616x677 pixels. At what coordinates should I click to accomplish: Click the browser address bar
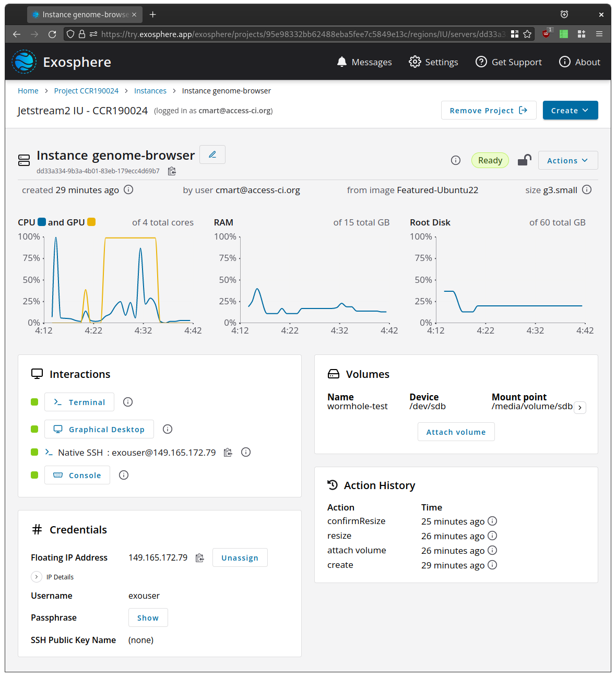(300, 34)
